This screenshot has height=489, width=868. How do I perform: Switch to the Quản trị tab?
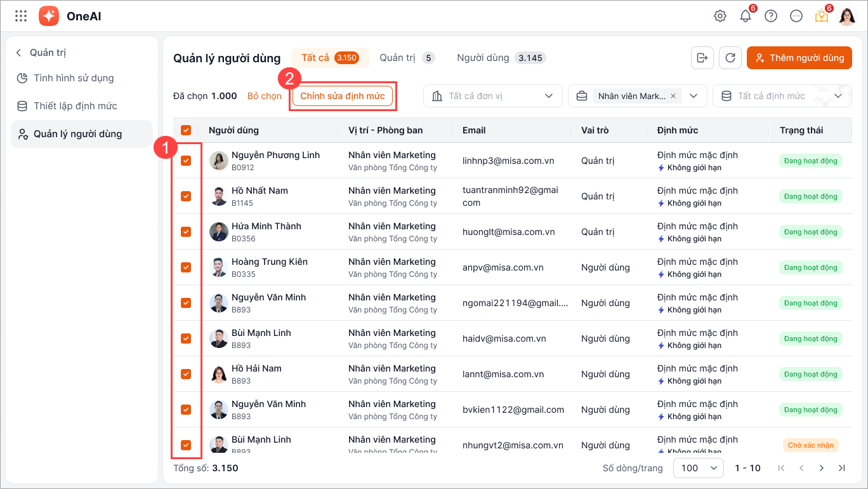coord(407,58)
